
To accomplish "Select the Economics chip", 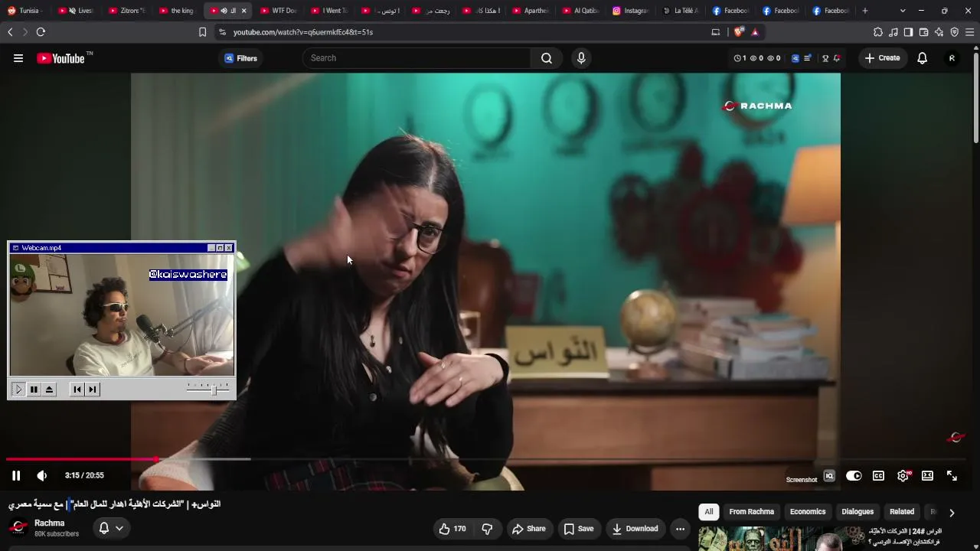I will click(x=808, y=512).
